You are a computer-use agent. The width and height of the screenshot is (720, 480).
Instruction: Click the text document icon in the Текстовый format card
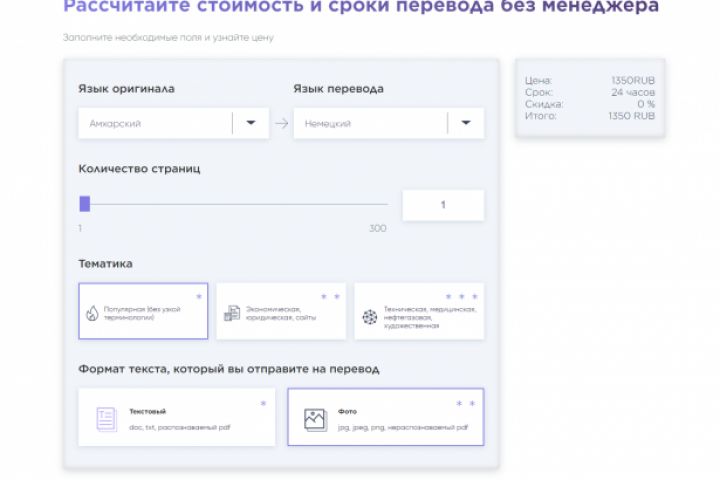(107, 418)
